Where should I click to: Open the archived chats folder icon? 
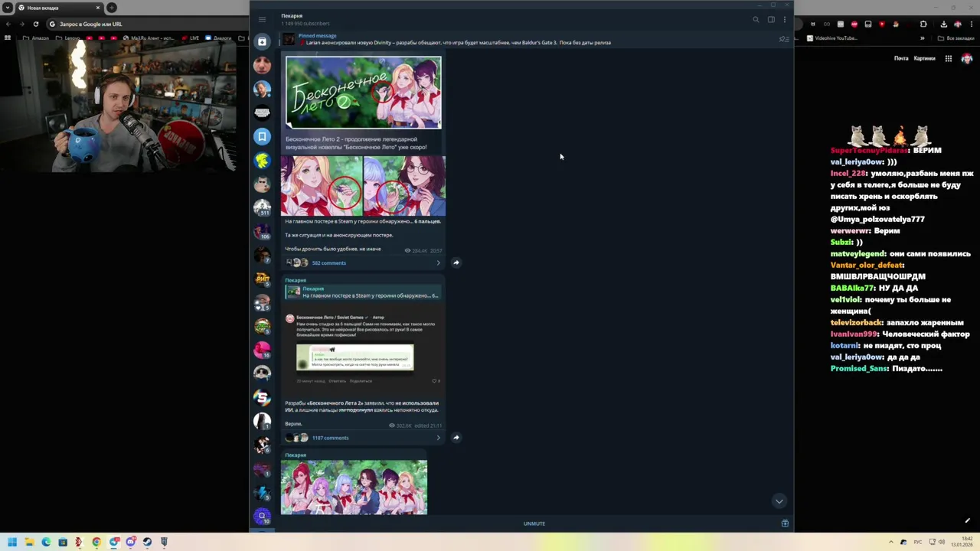pyautogui.click(x=262, y=41)
